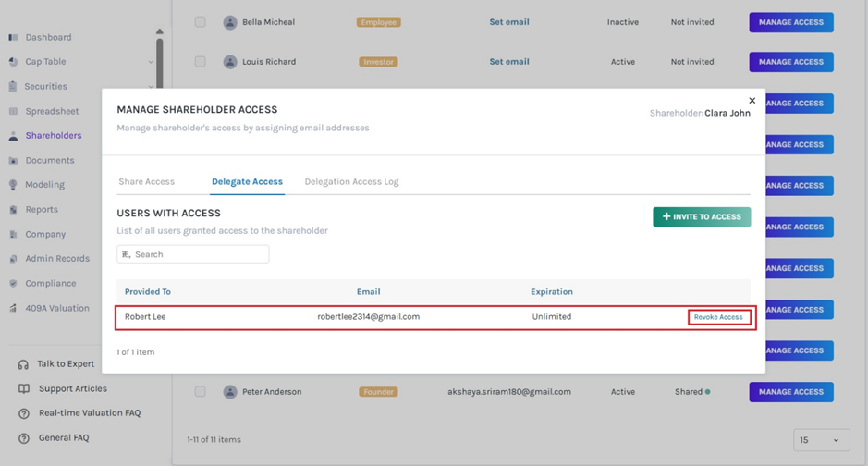Open the Delegation Access Log tab
This screenshot has width=868, height=466.
point(351,181)
